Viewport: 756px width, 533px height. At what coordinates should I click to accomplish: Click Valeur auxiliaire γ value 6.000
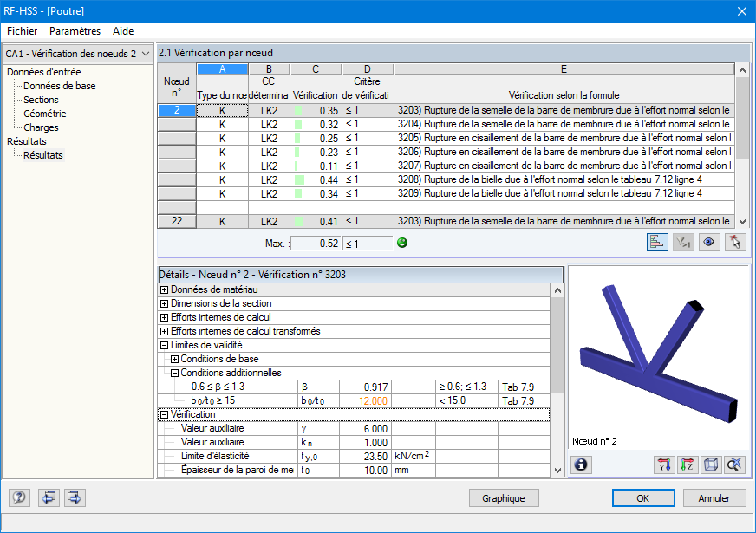pyautogui.click(x=364, y=429)
